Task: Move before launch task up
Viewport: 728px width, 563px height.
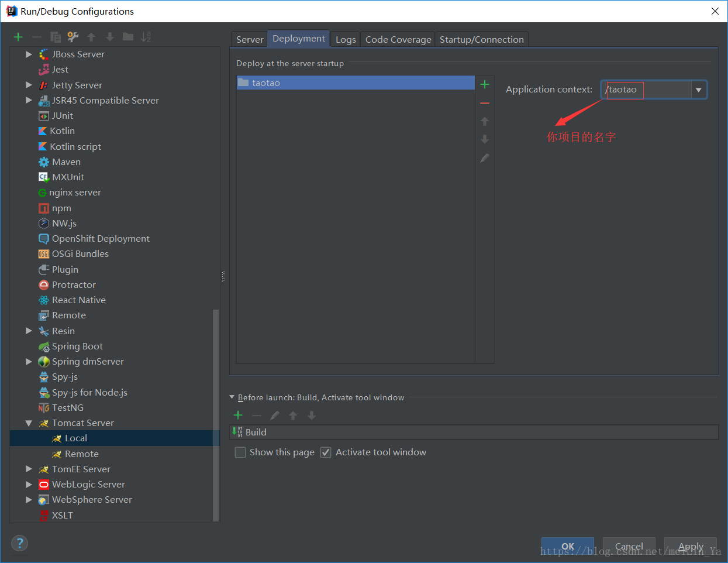Action: click(x=293, y=415)
